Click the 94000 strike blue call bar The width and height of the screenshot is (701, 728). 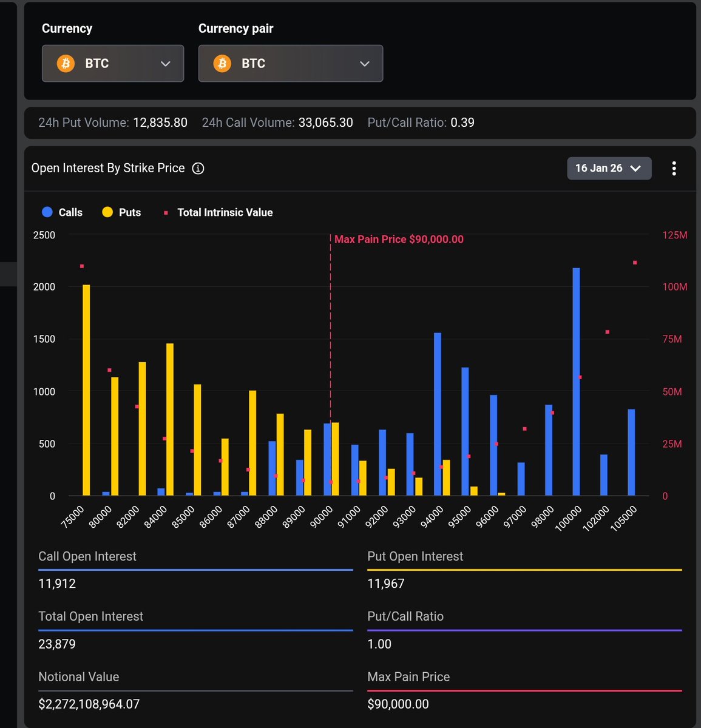(438, 414)
